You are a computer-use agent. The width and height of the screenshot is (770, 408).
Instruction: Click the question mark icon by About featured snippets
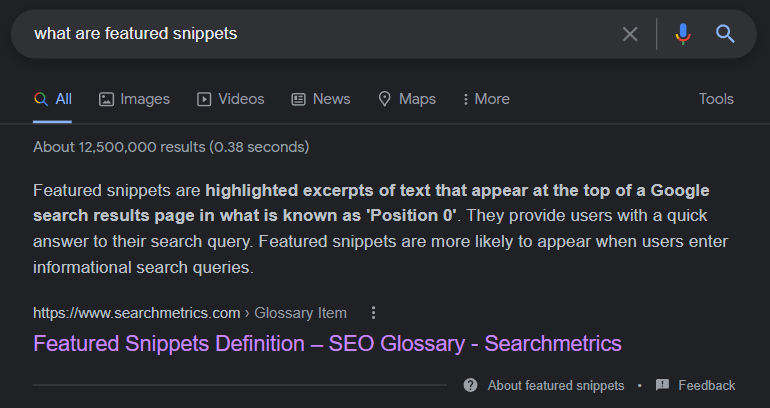[470, 385]
